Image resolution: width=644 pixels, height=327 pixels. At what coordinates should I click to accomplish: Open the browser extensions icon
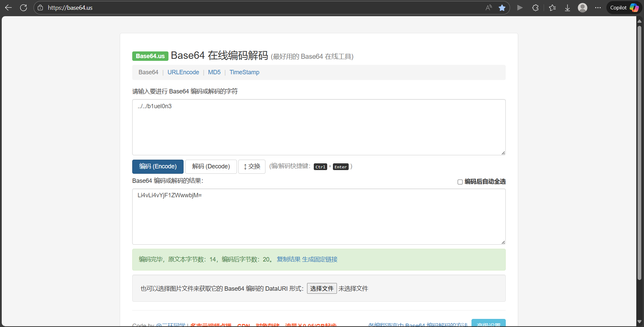tap(535, 8)
